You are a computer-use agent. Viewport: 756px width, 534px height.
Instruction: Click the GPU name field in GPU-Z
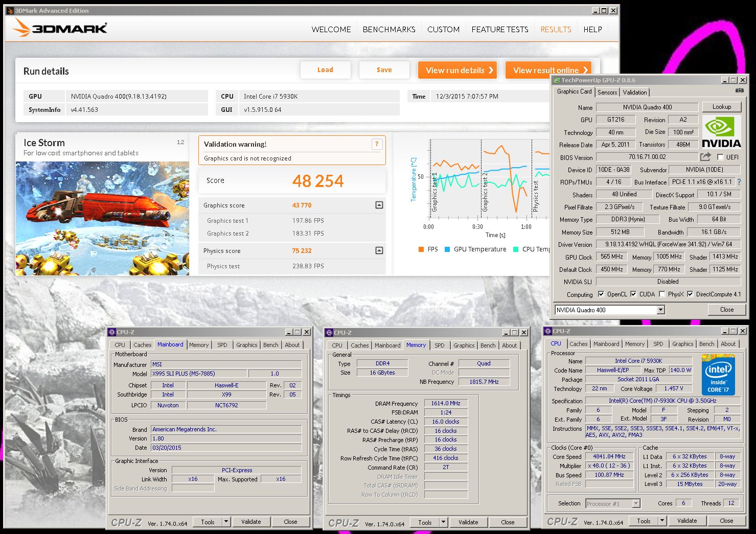[647, 107]
